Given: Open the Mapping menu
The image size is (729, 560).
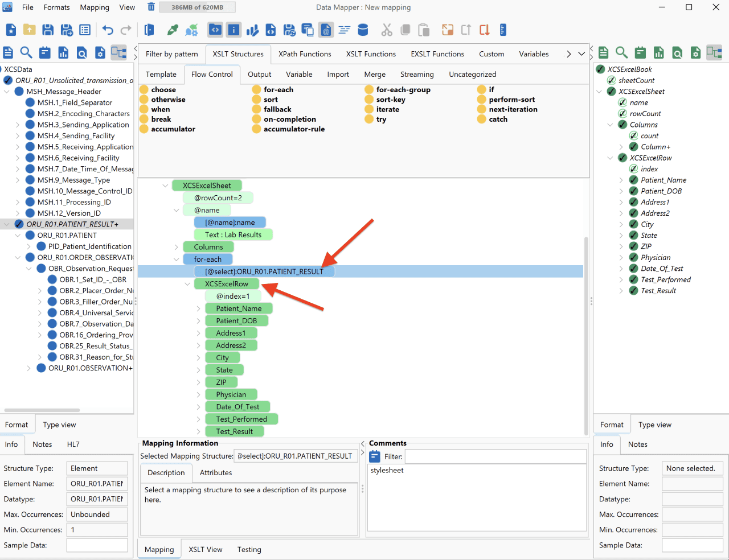Looking at the screenshot, I should point(95,7).
